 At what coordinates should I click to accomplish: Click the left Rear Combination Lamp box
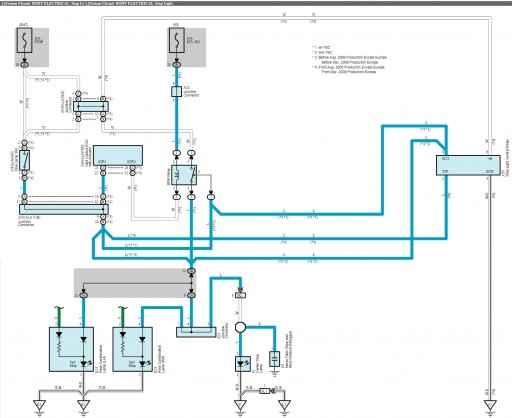click(71, 349)
